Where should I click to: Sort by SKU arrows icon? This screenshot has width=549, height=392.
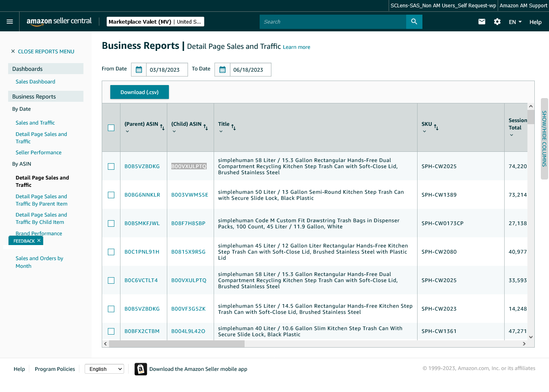click(x=436, y=127)
